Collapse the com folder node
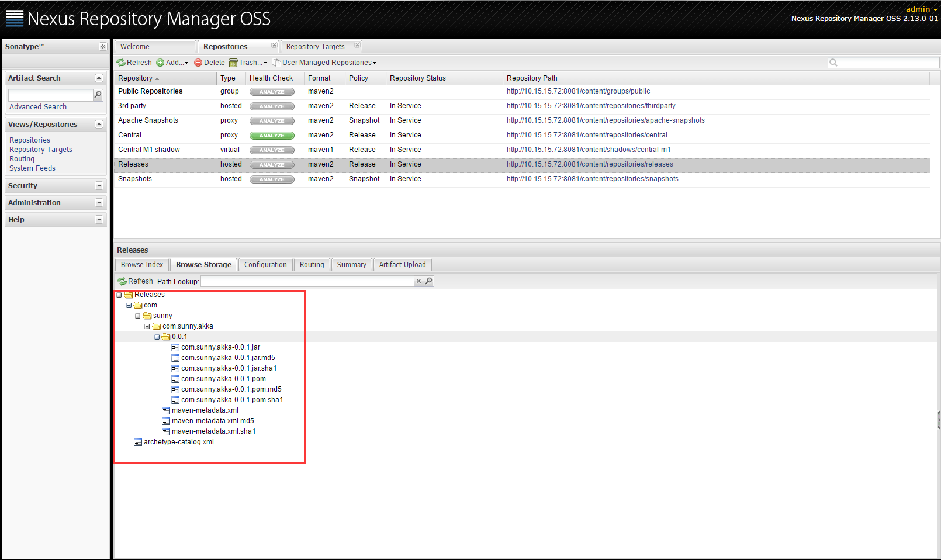The width and height of the screenshot is (941, 560). tap(129, 306)
